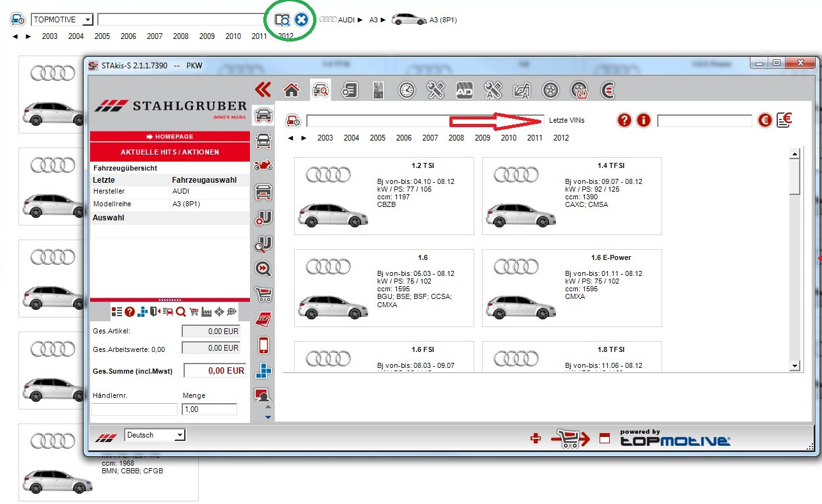
Task: Select vehicle search icon in toolbar
Action: [320, 90]
